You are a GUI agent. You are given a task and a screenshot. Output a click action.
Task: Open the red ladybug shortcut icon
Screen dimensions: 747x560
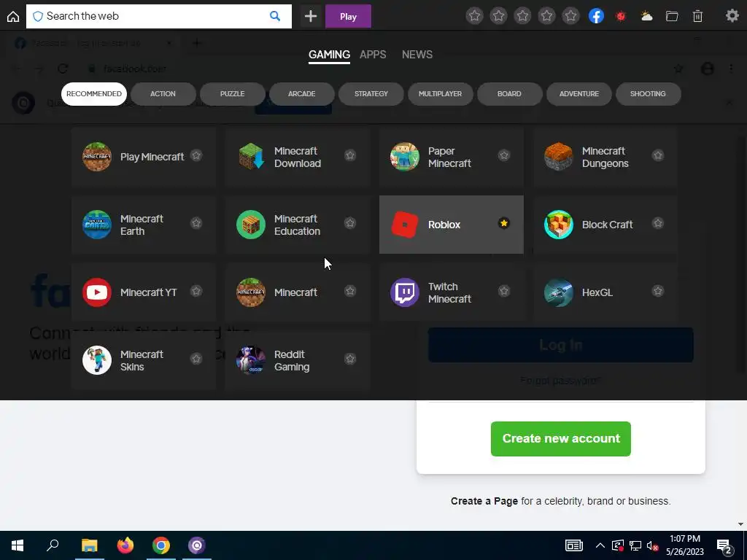pos(621,16)
